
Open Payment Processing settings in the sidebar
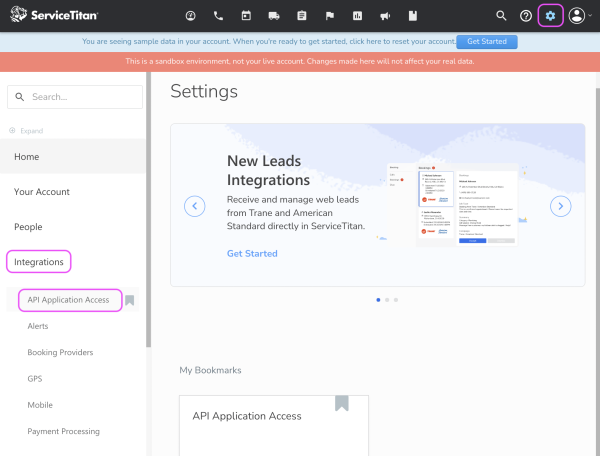[x=64, y=431]
